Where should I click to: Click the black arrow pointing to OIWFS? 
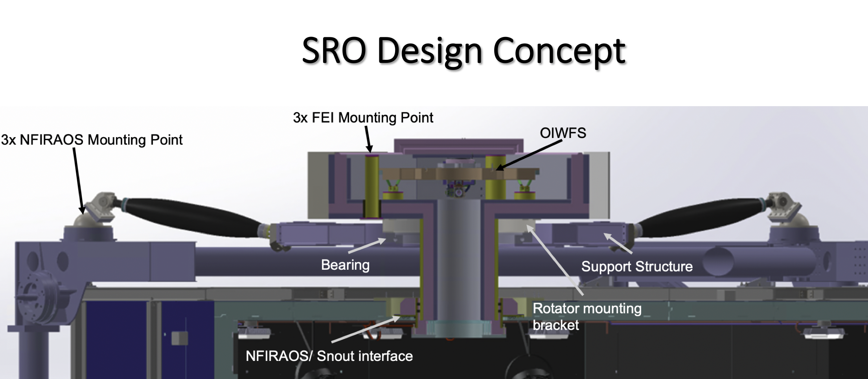point(529,155)
